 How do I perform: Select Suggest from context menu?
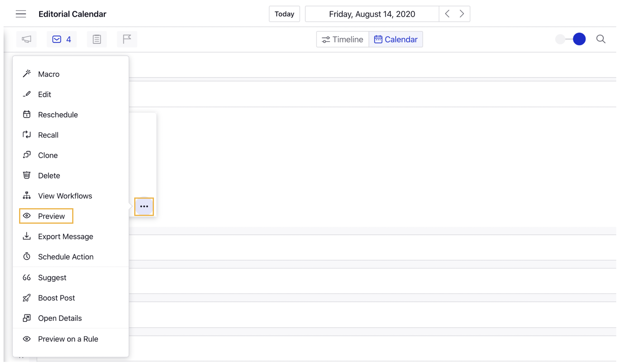(52, 277)
